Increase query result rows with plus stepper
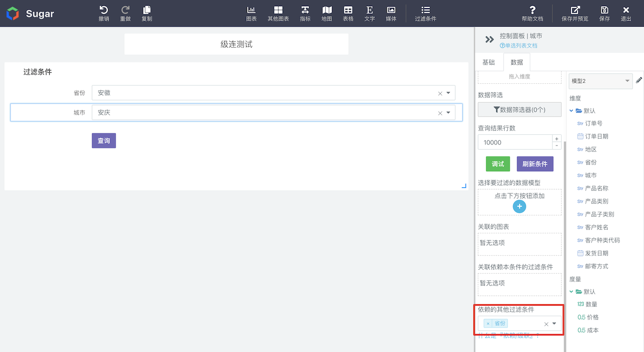This screenshot has height=352, width=644. (557, 138)
